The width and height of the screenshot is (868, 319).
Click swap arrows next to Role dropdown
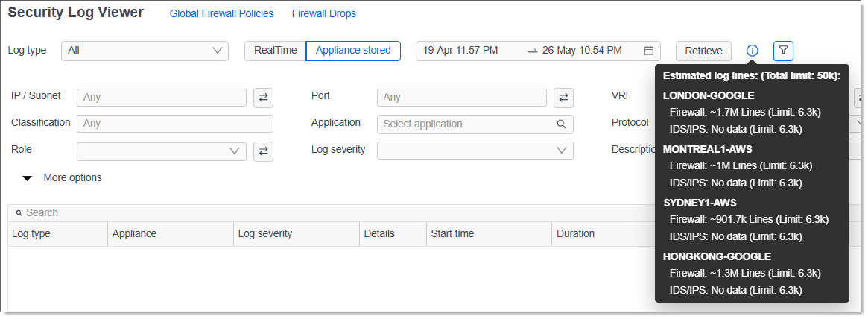point(264,151)
